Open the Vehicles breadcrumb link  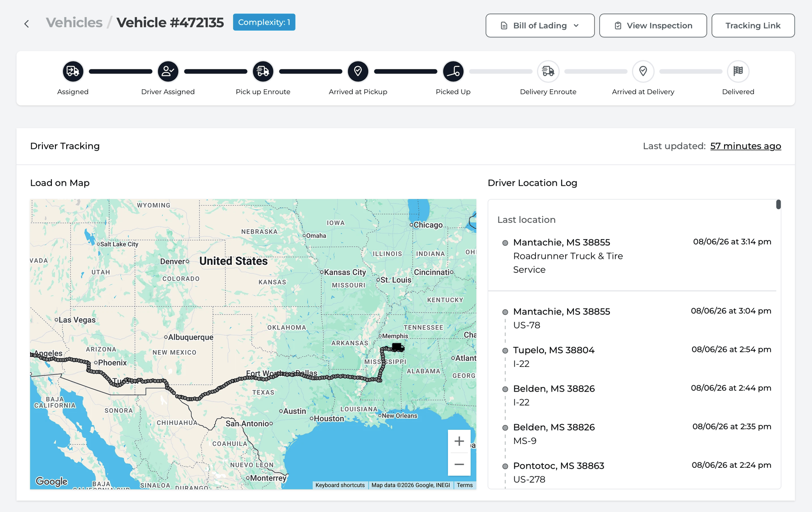74,23
